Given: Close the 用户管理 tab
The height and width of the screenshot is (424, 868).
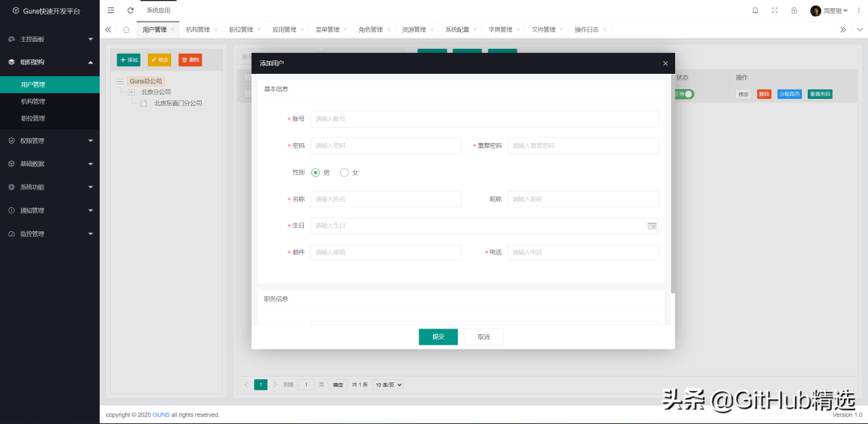Looking at the screenshot, I should (x=172, y=30).
